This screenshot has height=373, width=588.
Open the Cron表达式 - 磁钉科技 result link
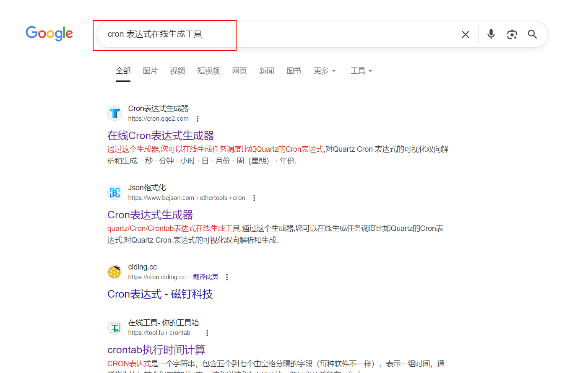pyautogui.click(x=160, y=294)
